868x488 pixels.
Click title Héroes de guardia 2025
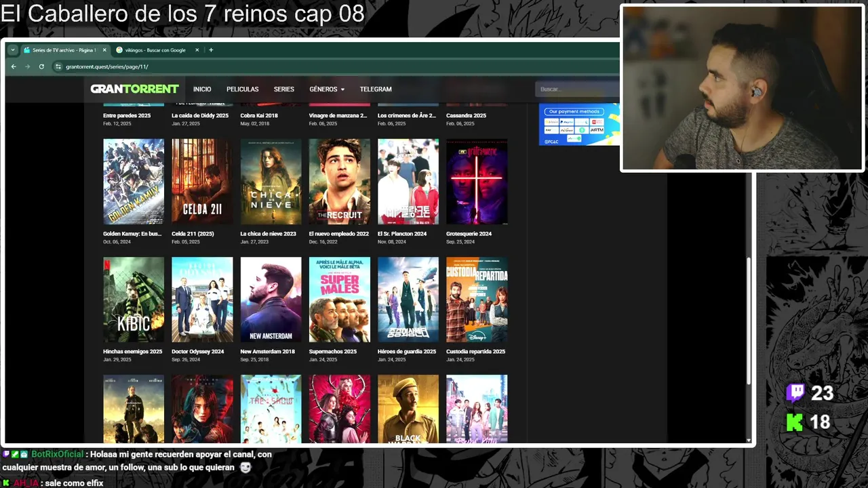pyautogui.click(x=407, y=352)
